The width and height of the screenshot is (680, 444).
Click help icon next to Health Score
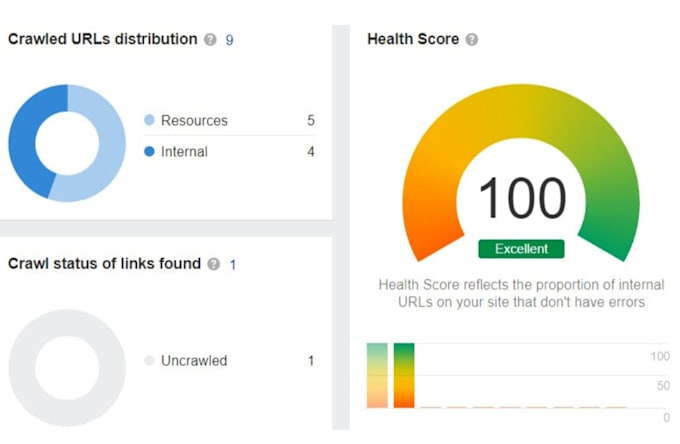(472, 40)
